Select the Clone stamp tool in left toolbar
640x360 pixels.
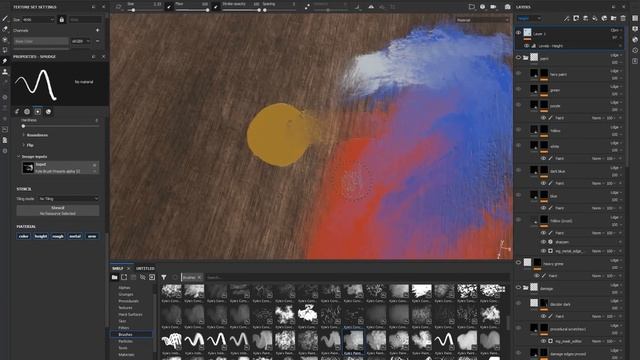[x=5, y=72]
